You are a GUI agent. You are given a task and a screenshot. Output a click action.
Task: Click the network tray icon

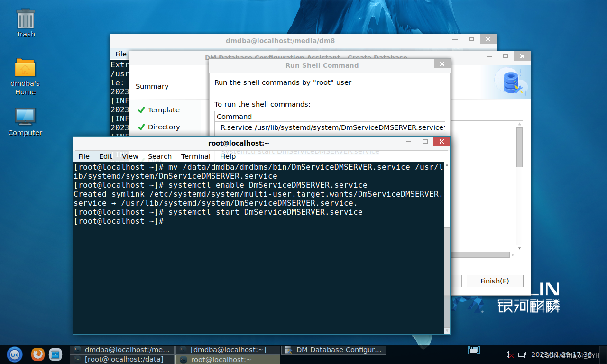[x=522, y=355]
